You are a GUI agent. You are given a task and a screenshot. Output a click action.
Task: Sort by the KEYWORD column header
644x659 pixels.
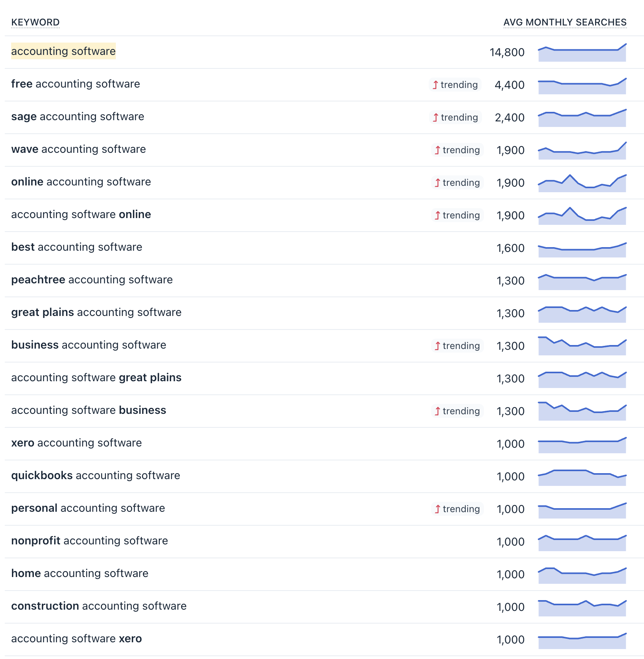click(35, 22)
